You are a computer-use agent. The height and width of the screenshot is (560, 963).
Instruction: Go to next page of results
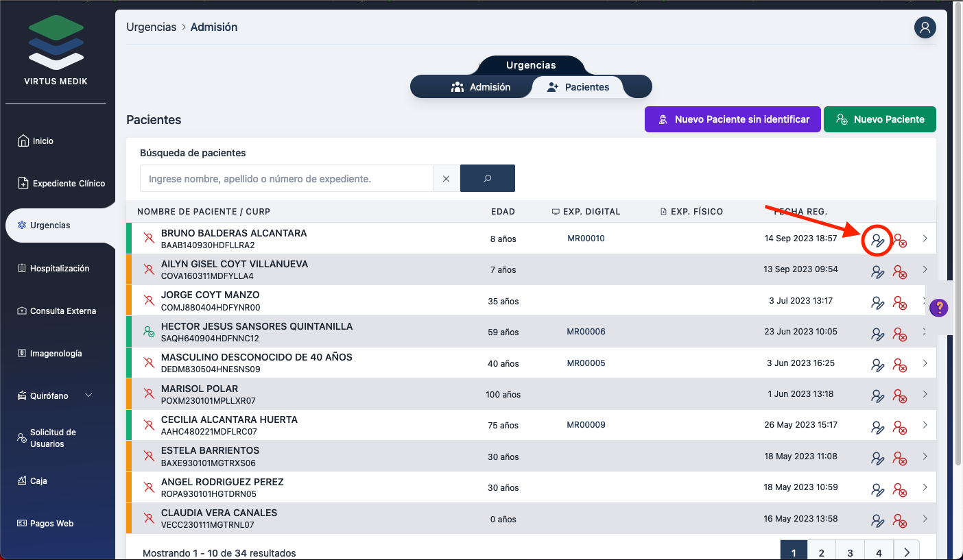907,552
